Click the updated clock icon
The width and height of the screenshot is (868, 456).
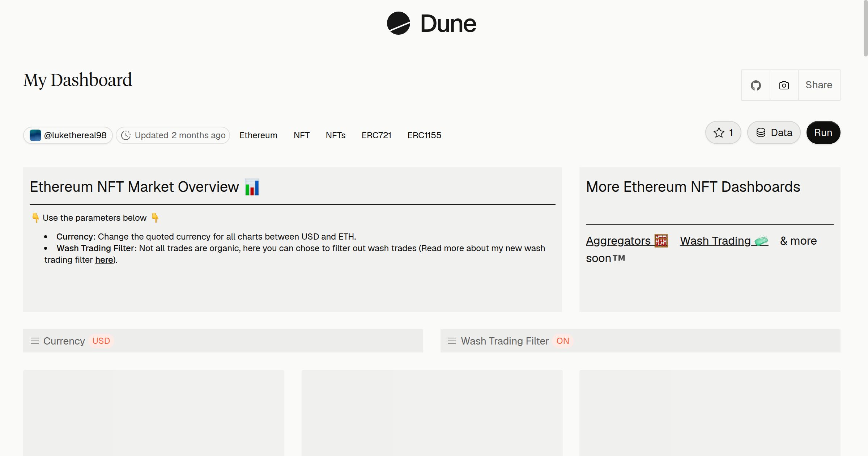[125, 135]
